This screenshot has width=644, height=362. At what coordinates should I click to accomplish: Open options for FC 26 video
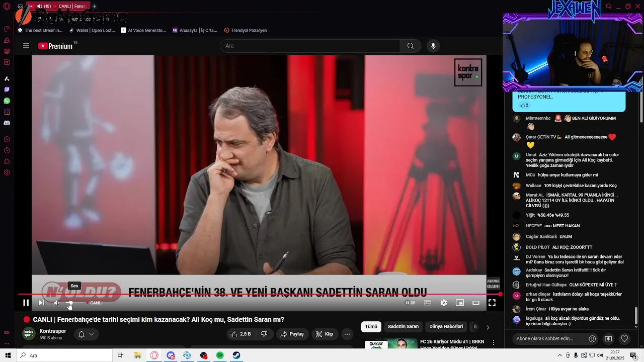[x=494, y=342]
